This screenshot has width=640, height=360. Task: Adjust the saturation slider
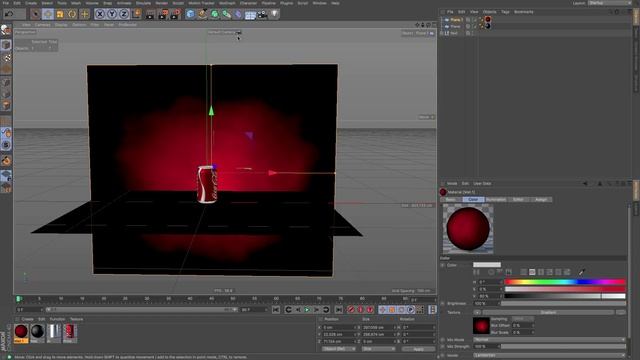[565, 289]
